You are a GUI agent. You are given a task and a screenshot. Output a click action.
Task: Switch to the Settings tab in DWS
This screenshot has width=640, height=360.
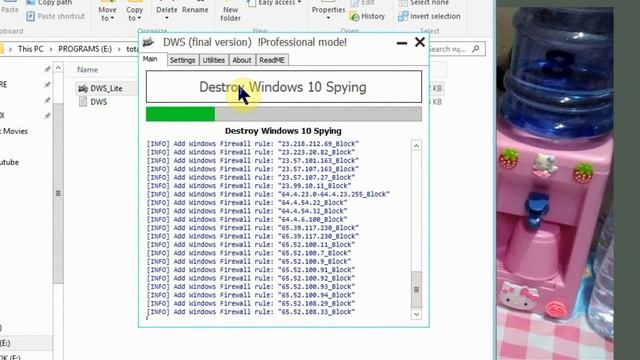182,60
